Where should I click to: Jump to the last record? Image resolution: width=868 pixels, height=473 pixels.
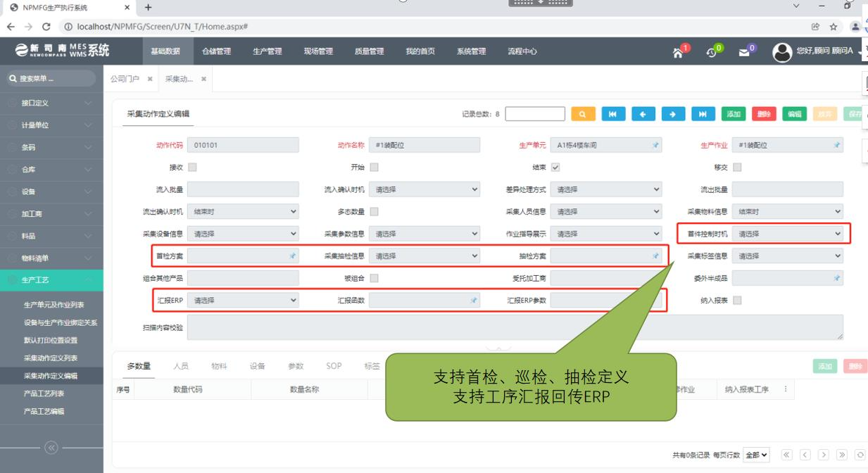703,114
